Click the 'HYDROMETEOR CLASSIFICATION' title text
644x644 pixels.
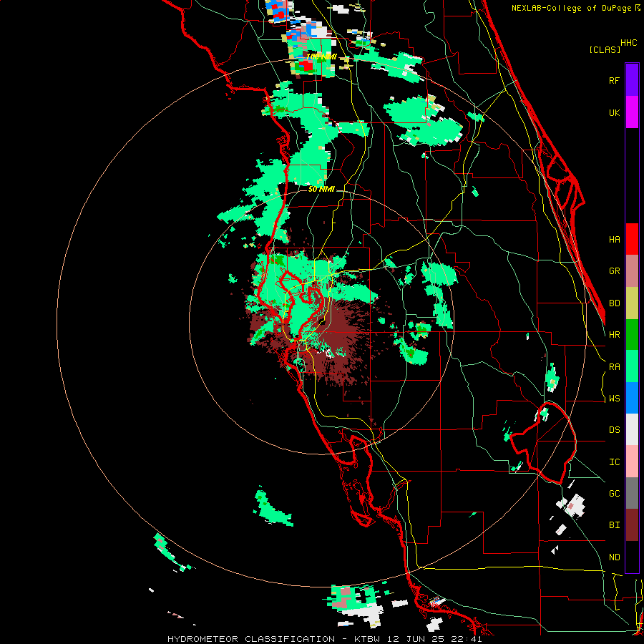coord(251,639)
